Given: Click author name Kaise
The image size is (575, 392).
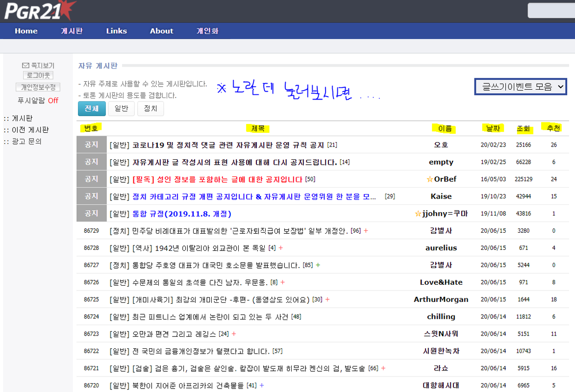Looking at the screenshot, I should coord(441,196).
